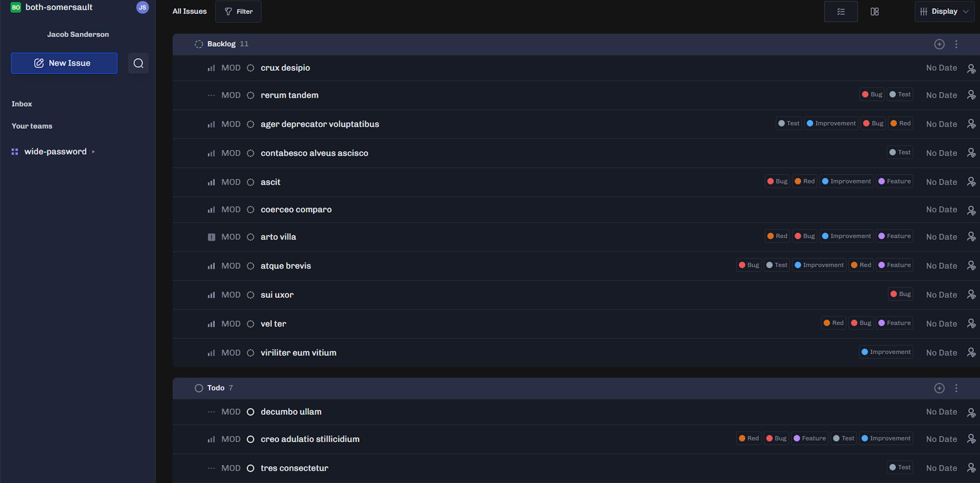980x483 pixels.
Task: Open Backlog group three-dot menu
Action: click(956, 44)
